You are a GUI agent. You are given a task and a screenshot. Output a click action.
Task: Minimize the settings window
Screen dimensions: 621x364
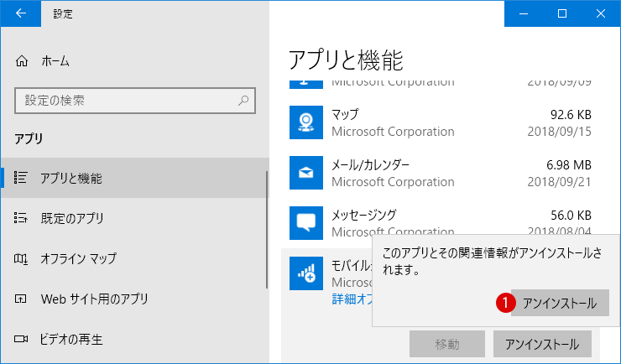524,13
